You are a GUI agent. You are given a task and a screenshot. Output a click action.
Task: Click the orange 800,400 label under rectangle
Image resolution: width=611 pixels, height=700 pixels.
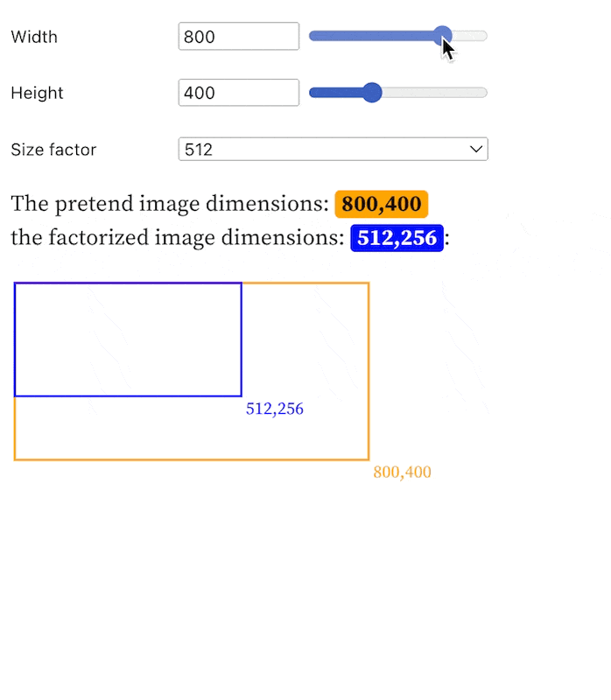point(402,472)
